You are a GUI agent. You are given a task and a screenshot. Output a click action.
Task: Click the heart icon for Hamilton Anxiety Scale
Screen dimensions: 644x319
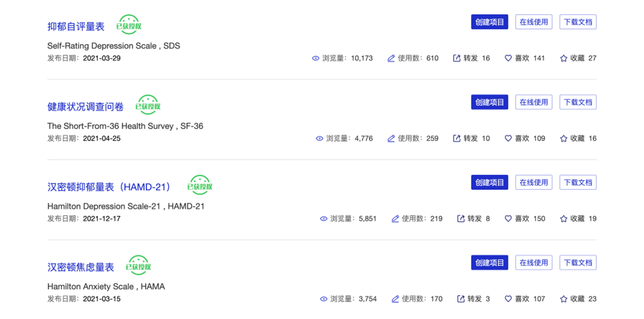(x=508, y=299)
